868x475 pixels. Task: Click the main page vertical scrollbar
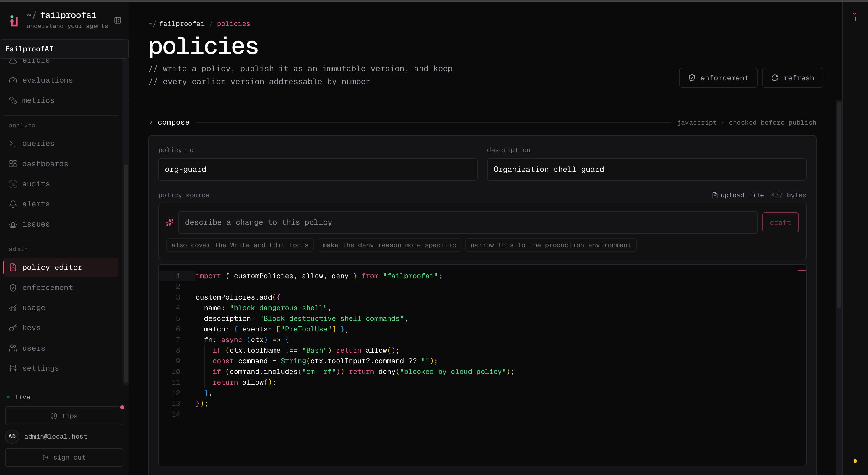click(839, 205)
